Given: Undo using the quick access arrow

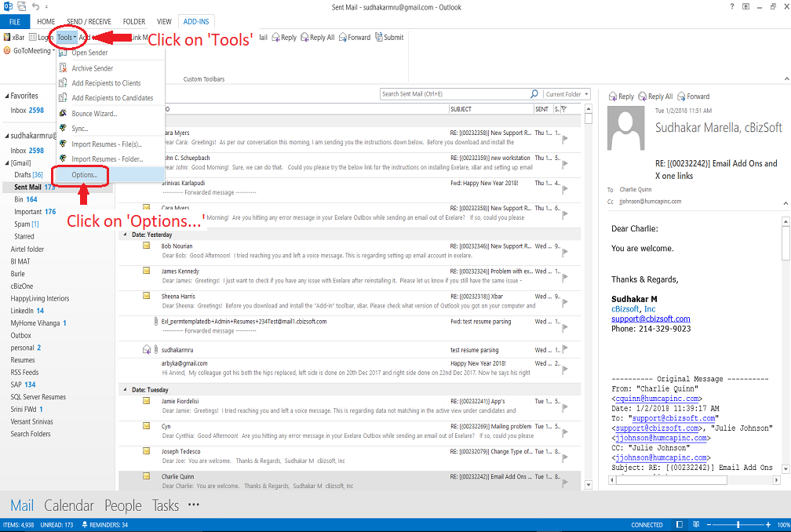Looking at the screenshot, I should [35, 6].
